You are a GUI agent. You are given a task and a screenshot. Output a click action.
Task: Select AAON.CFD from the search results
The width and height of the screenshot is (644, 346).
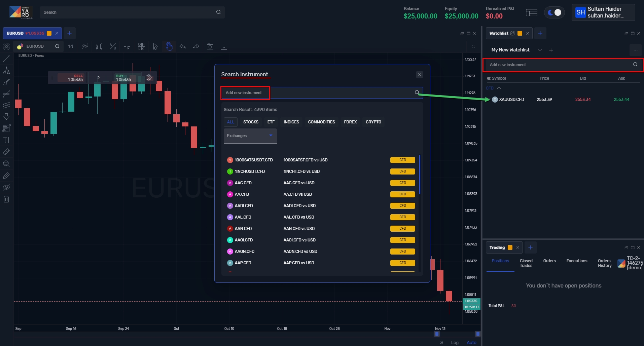point(245,252)
